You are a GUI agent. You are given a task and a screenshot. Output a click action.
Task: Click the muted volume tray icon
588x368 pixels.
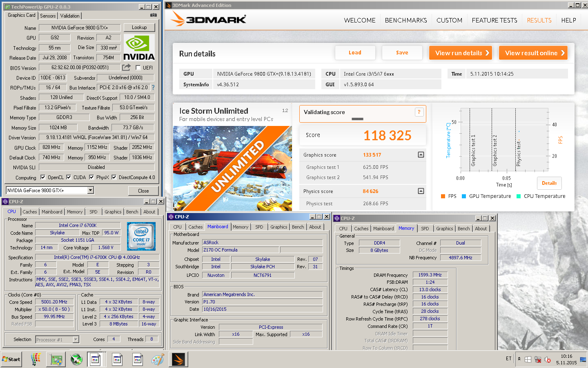(548, 359)
